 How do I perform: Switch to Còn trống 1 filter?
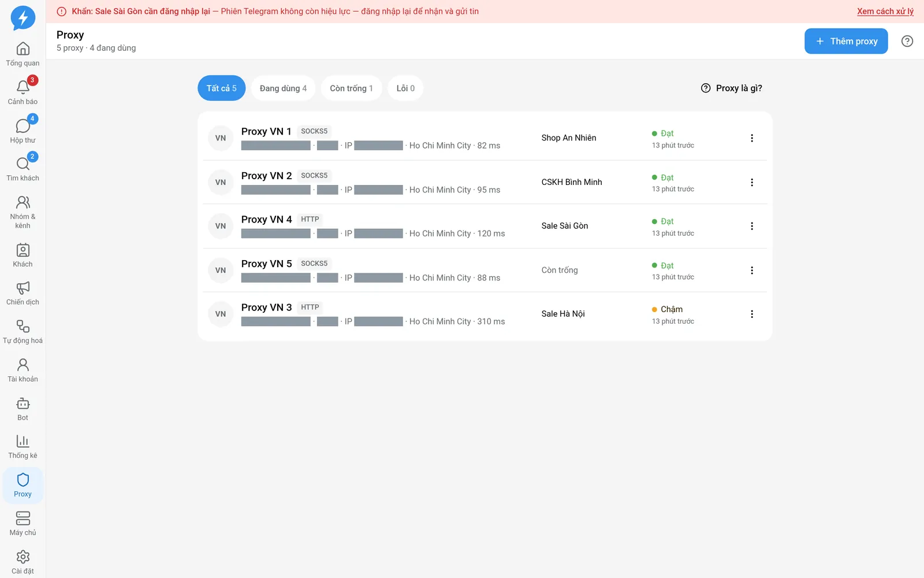[x=351, y=88]
